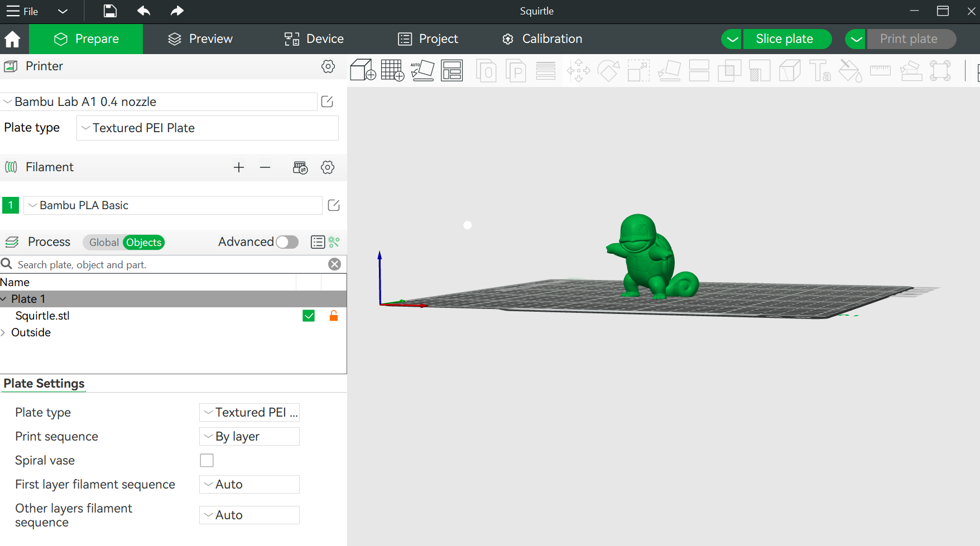The height and width of the screenshot is (546, 980).
Task: Open Plate Settings plate type dropdown
Action: click(249, 412)
